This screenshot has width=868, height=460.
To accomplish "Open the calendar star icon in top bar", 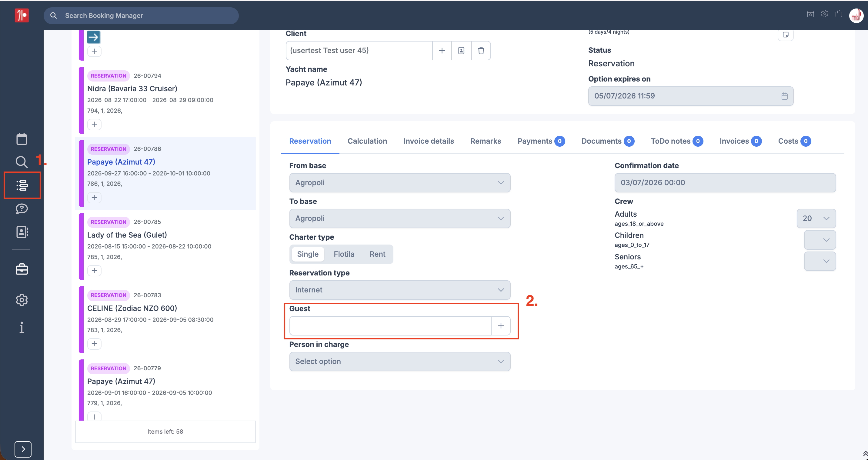I will pos(810,14).
